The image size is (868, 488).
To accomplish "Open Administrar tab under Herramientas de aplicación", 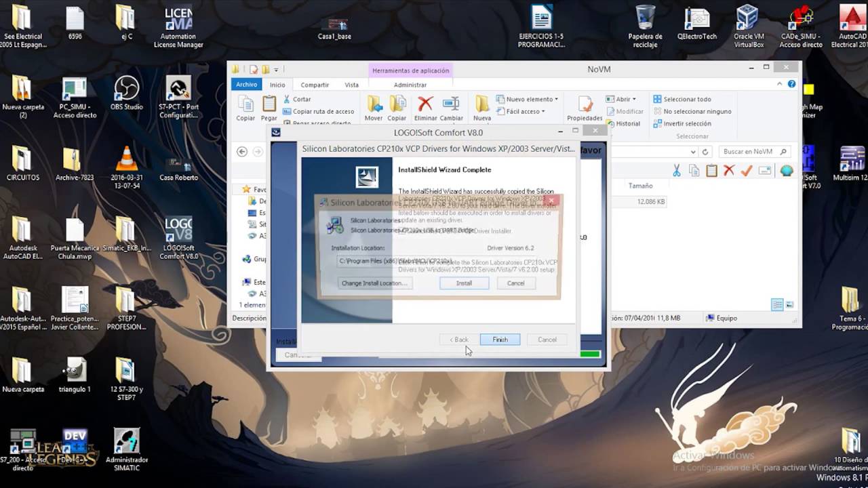I will 410,85.
